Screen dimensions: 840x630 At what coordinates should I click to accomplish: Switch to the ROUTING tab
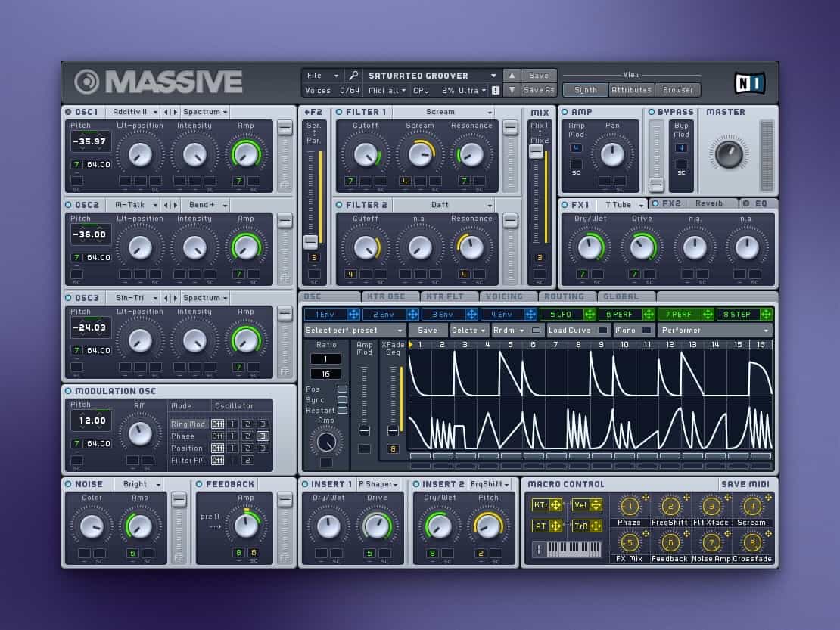[x=564, y=296]
